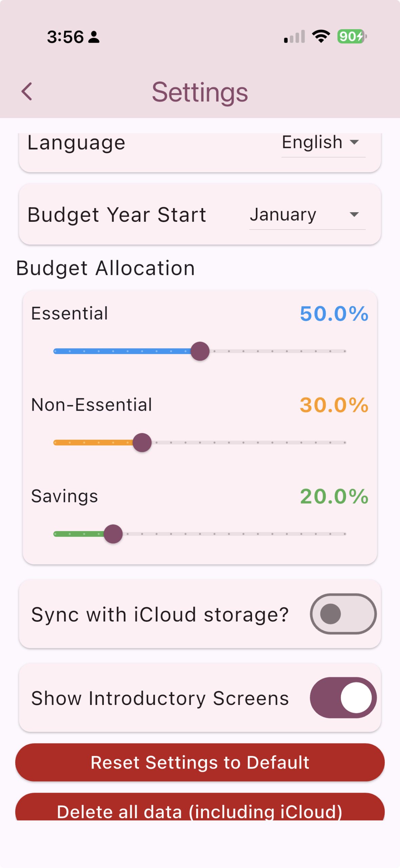
Task: Click the Language dropdown arrow
Action: (354, 142)
